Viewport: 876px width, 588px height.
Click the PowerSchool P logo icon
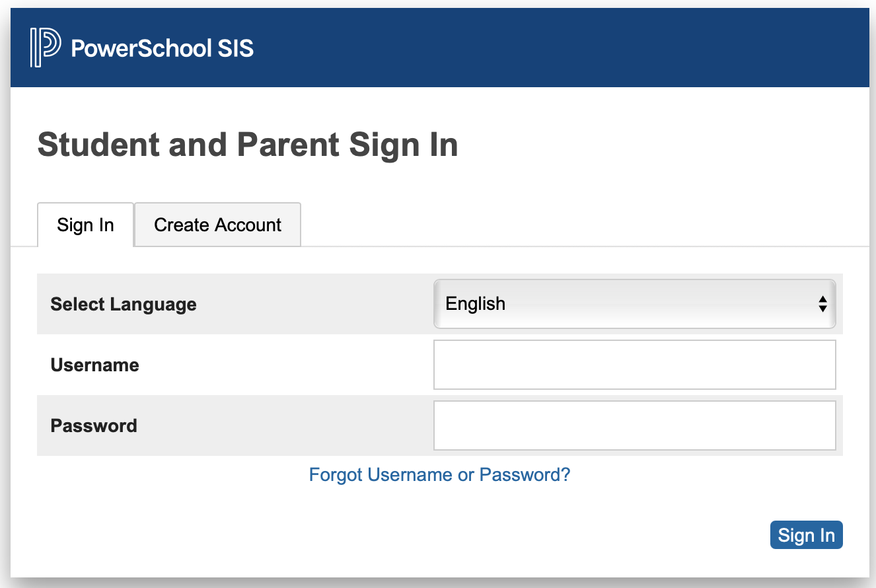pos(45,48)
